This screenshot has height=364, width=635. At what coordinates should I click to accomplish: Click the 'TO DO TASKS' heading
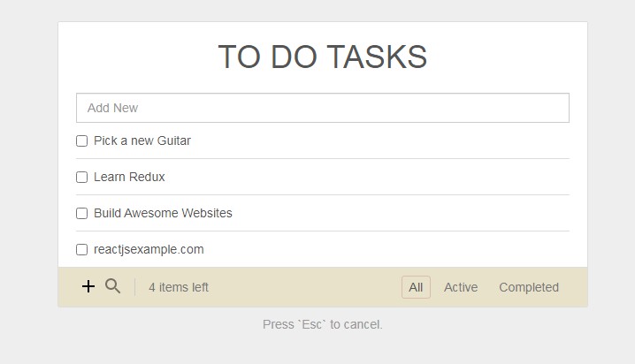[322, 57]
